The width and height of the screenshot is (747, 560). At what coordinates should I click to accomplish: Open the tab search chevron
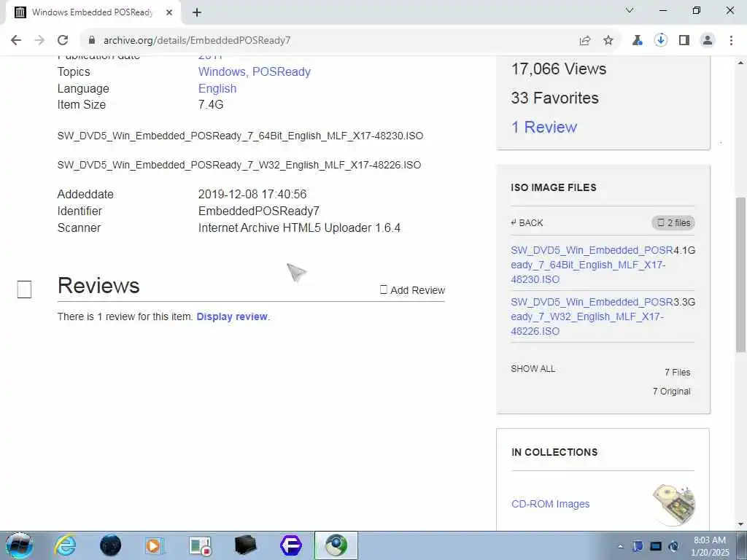click(630, 10)
